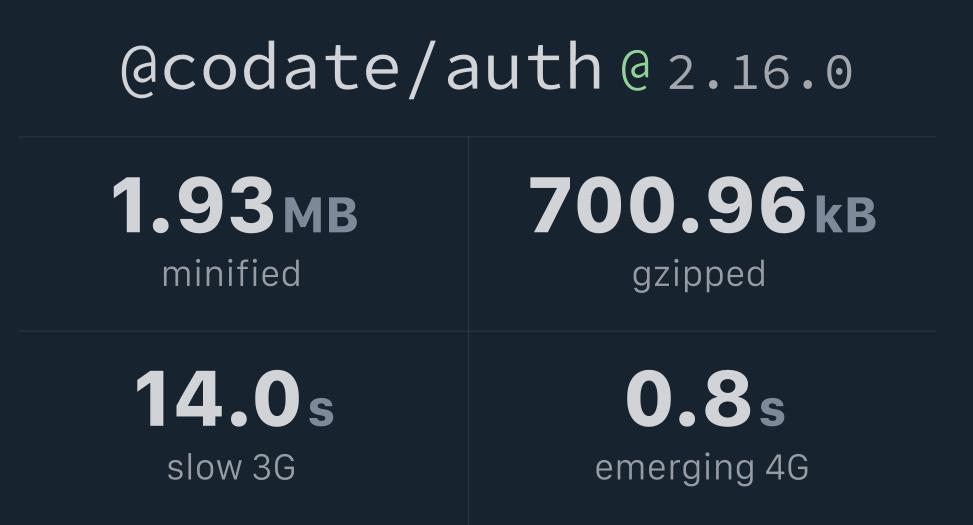Select the 700.96 gzipped size value
This screenshot has height=525, width=973.
[x=668, y=205]
